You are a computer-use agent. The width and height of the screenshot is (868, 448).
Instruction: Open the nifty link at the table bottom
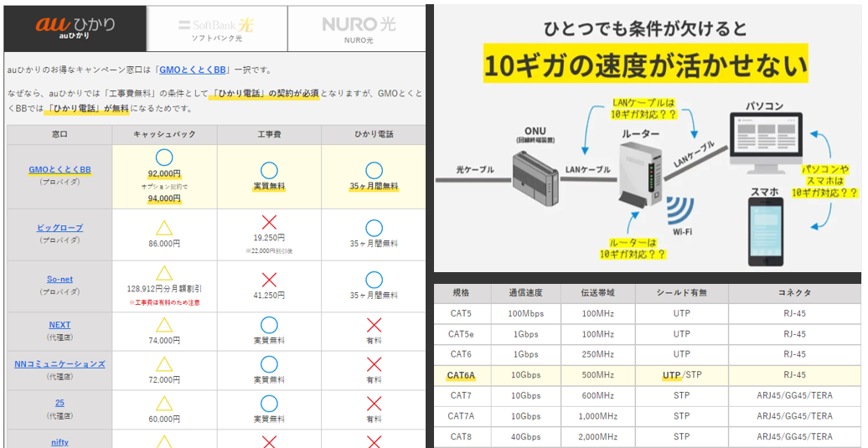pos(59,442)
